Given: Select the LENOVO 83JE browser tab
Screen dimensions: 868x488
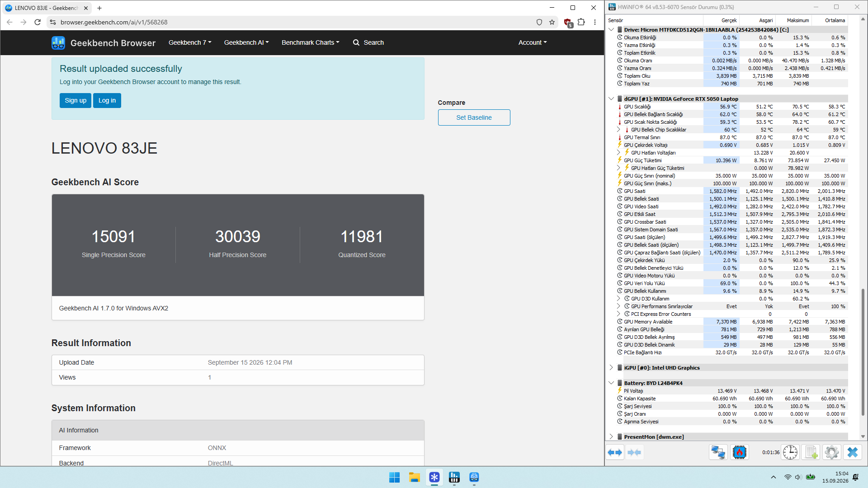Looking at the screenshot, I should [x=46, y=8].
